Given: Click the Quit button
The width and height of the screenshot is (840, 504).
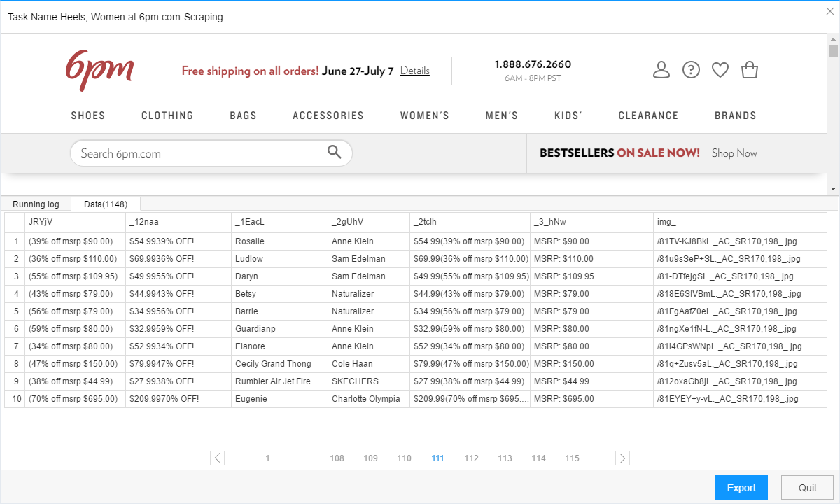Looking at the screenshot, I should [808, 488].
